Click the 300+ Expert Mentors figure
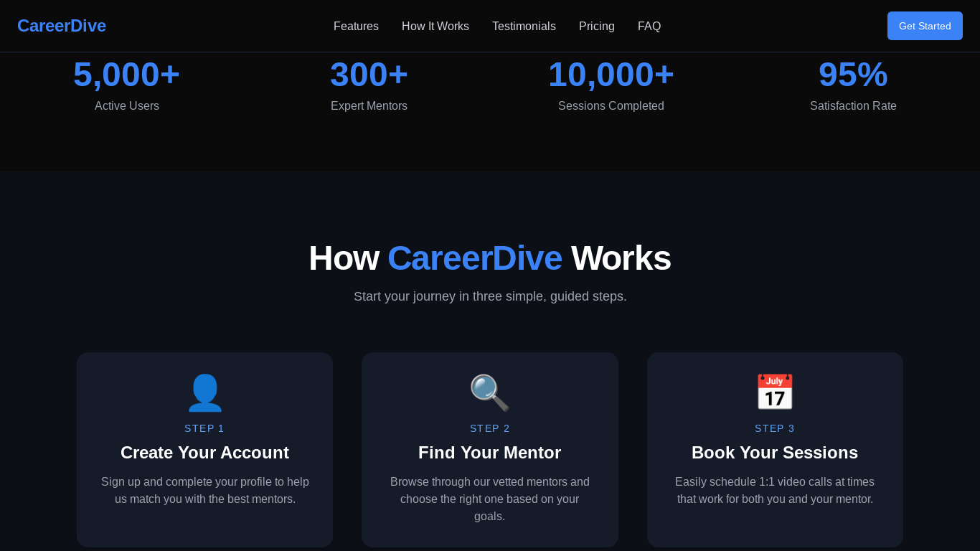Screen dimensions: 980x551 coord(369,75)
